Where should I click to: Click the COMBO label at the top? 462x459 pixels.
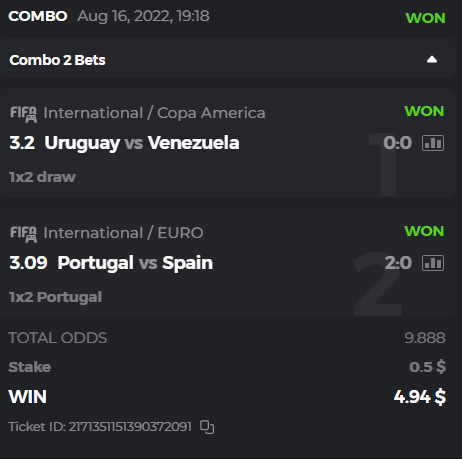[x=38, y=16]
